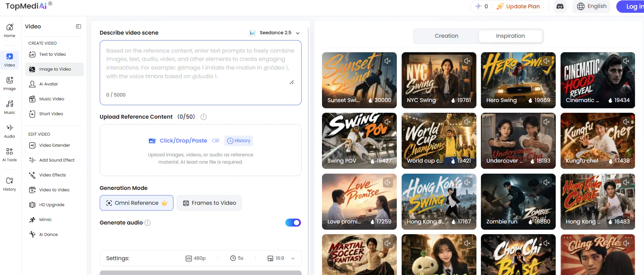
Task: Open Text to Video in sidebar
Action: click(x=54, y=54)
